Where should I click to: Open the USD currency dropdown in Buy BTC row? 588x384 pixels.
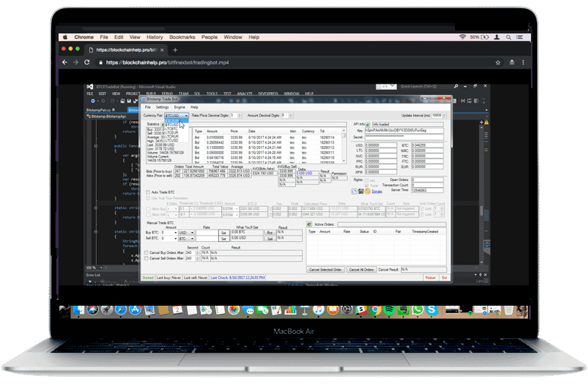(x=186, y=233)
